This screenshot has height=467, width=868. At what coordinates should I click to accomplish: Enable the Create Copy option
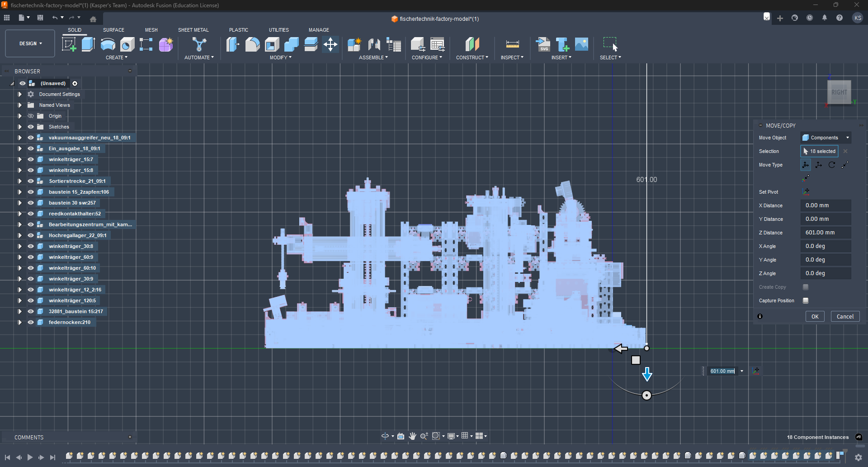[x=806, y=287]
